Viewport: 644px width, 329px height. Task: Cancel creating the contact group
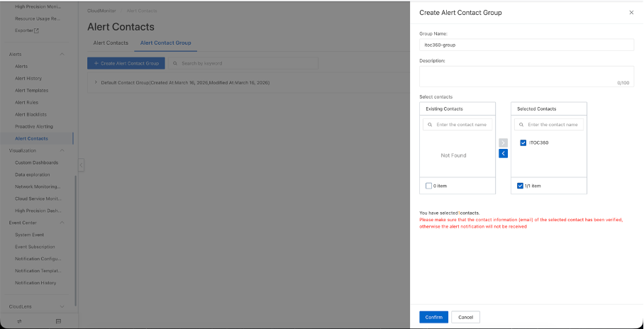pyautogui.click(x=465, y=317)
